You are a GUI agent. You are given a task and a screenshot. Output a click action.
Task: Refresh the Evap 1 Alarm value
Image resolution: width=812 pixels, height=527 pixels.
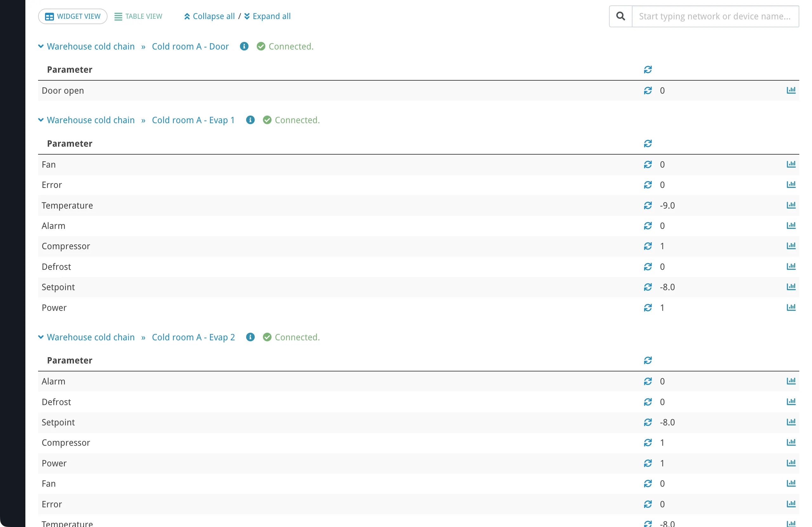[x=648, y=226]
